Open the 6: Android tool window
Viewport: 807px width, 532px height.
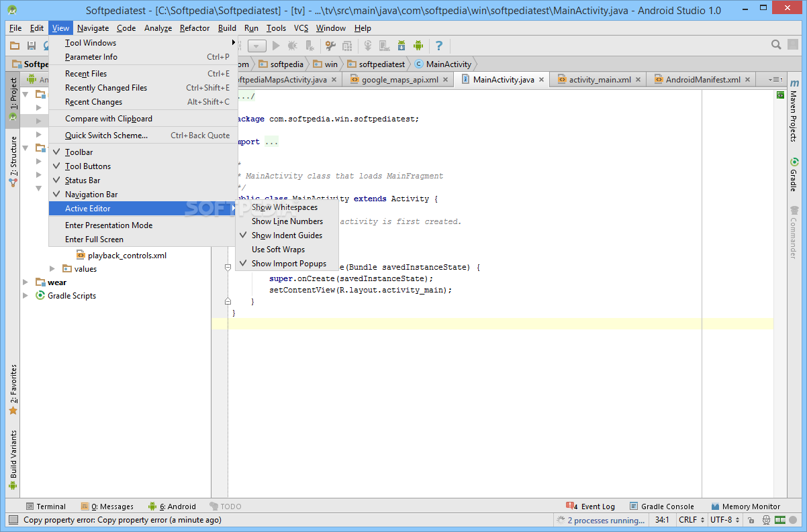click(x=173, y=507)
